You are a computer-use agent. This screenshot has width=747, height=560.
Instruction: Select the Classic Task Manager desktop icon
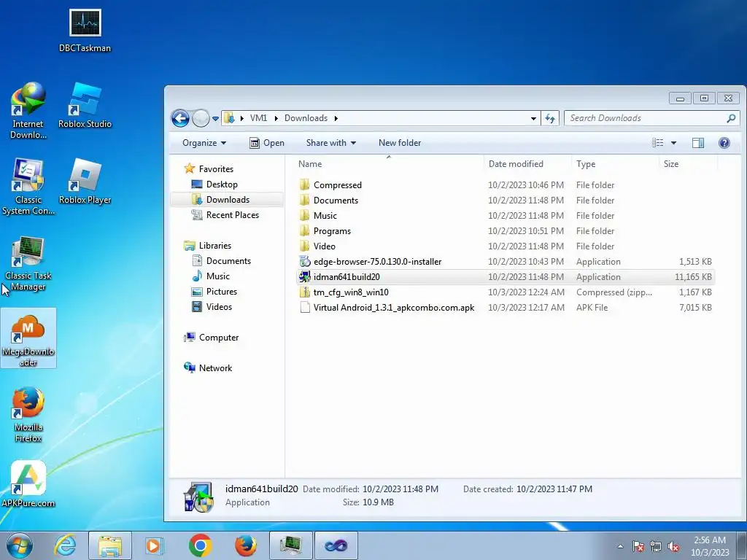pyautogui.click(x=28, y=262)
